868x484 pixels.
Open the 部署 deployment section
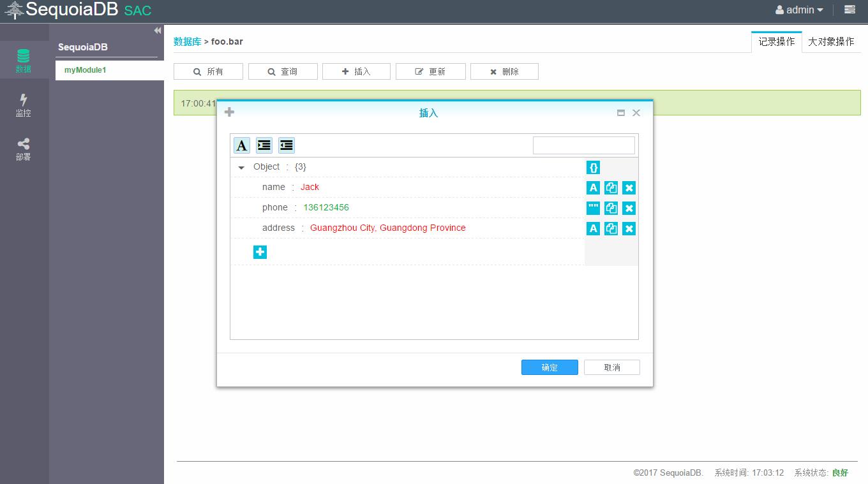click(x=24, y=149)
